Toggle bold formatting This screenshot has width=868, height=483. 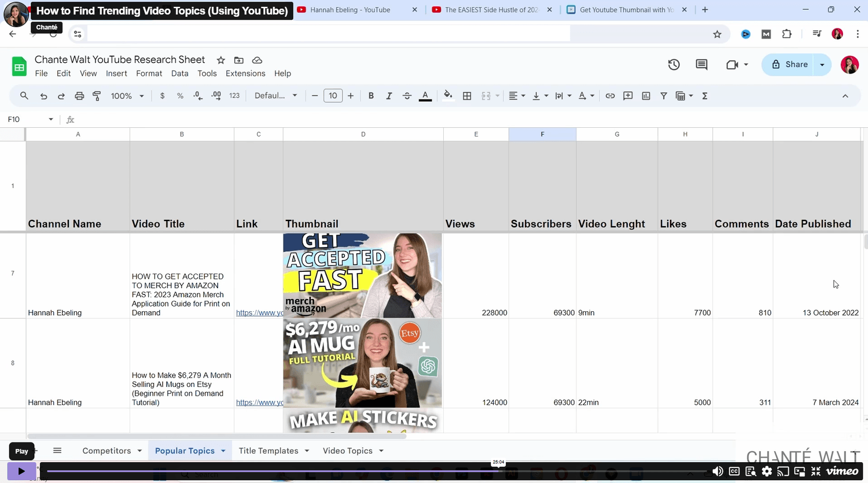[x=371, y=96]
